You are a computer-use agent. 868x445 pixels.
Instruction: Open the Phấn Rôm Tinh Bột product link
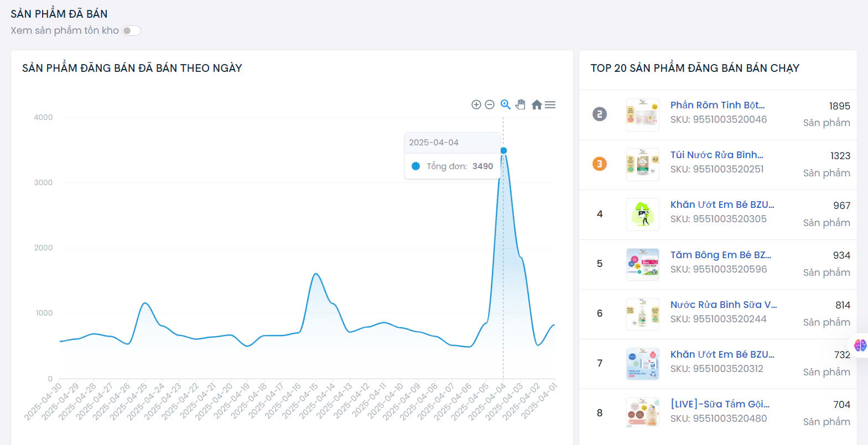pyautogui.click(x=717, y=105)
